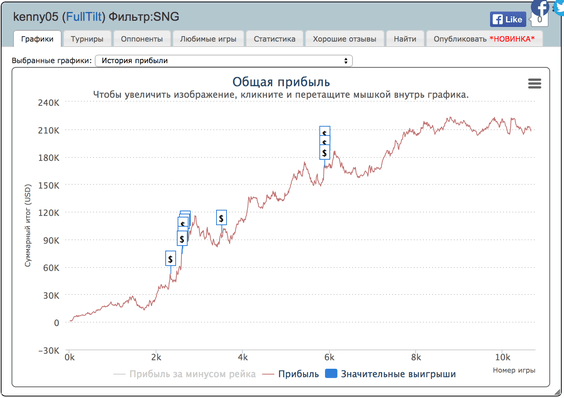Switch to the Статистика tab

coord(274,39)
